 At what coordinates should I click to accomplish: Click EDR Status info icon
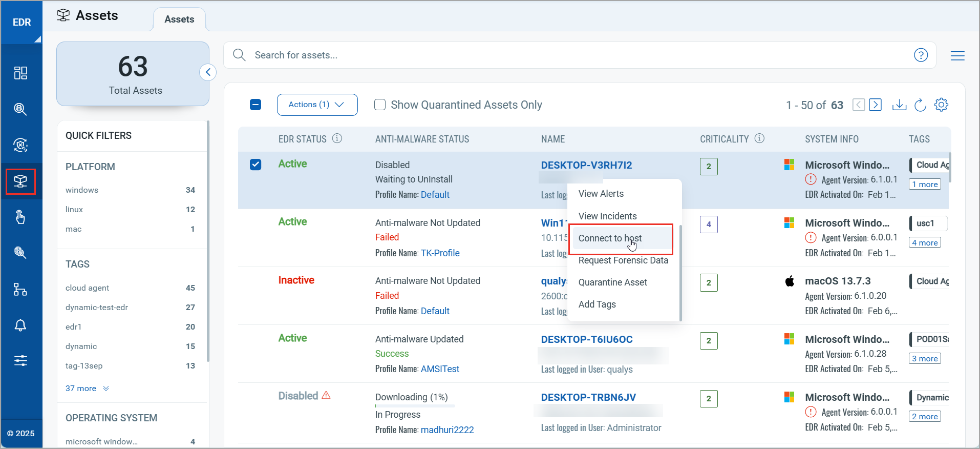(337, 138)
